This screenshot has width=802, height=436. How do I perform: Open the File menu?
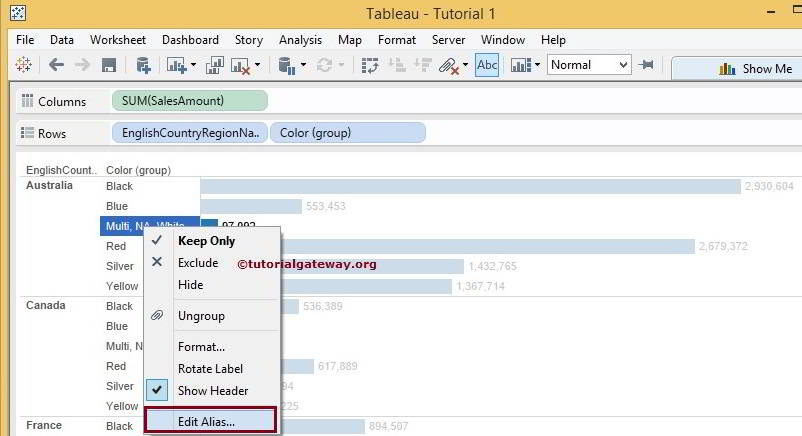(x=25, y=40)
